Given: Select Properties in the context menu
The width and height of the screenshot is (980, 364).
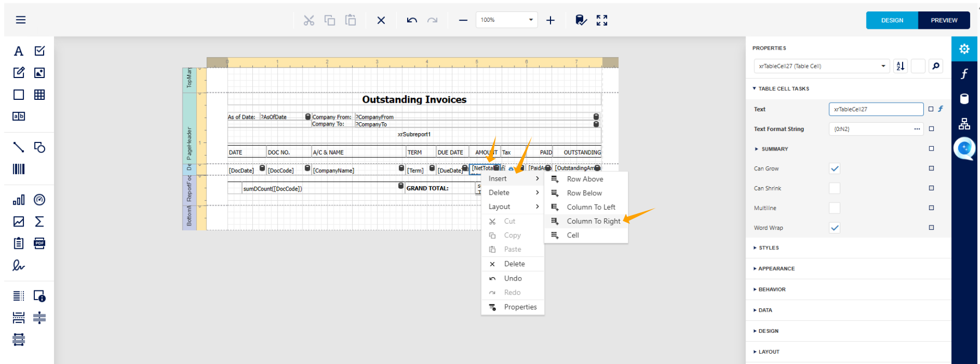Looking at the screenshot, I should click(x=520, y=307).
